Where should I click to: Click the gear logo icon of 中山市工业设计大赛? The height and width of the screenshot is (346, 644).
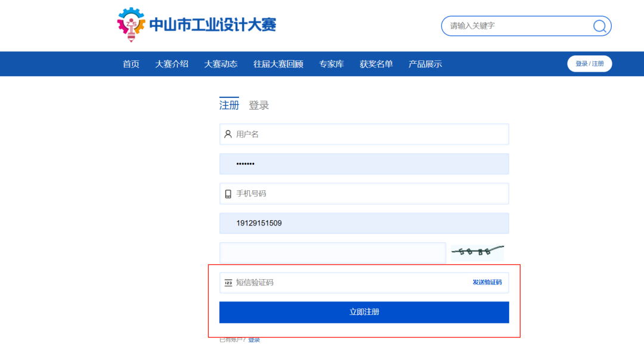pyautogui.click(x=130, y=23)
